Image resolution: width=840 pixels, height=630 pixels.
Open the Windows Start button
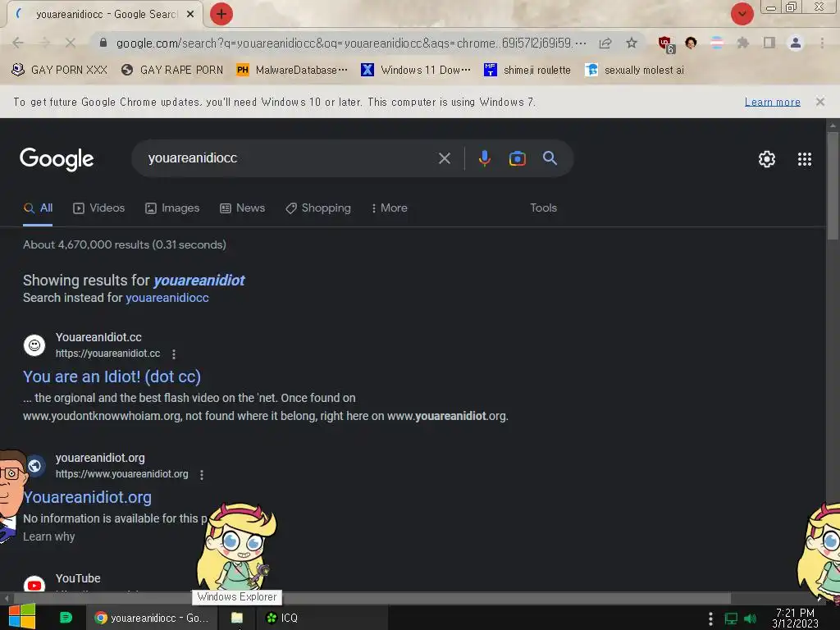[x=21, y=617]
